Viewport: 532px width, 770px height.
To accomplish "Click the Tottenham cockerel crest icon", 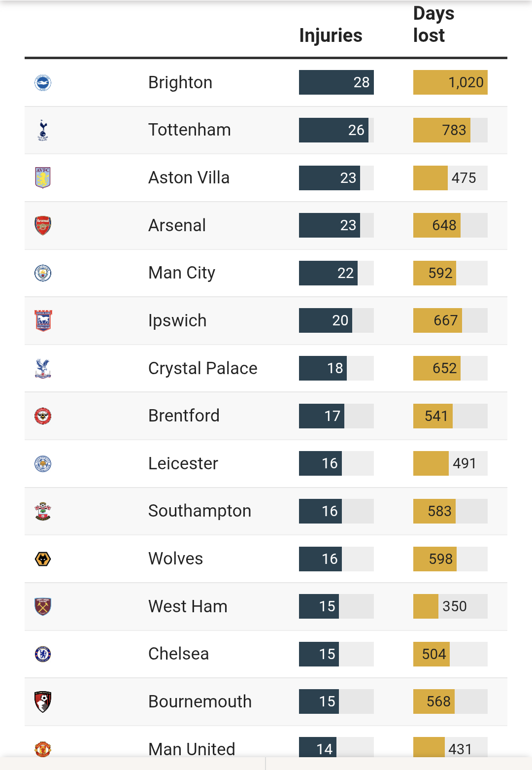I will 43,130.
